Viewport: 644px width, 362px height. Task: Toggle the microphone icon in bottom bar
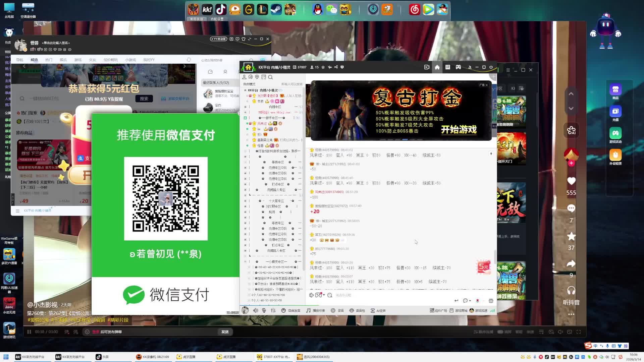coord(264,311)
